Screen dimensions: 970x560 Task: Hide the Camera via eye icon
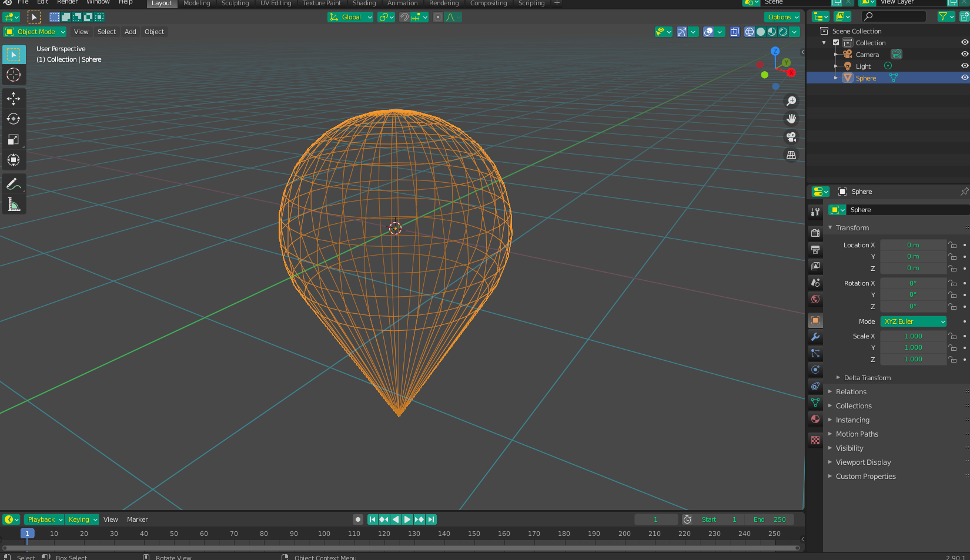coord(964,54)
